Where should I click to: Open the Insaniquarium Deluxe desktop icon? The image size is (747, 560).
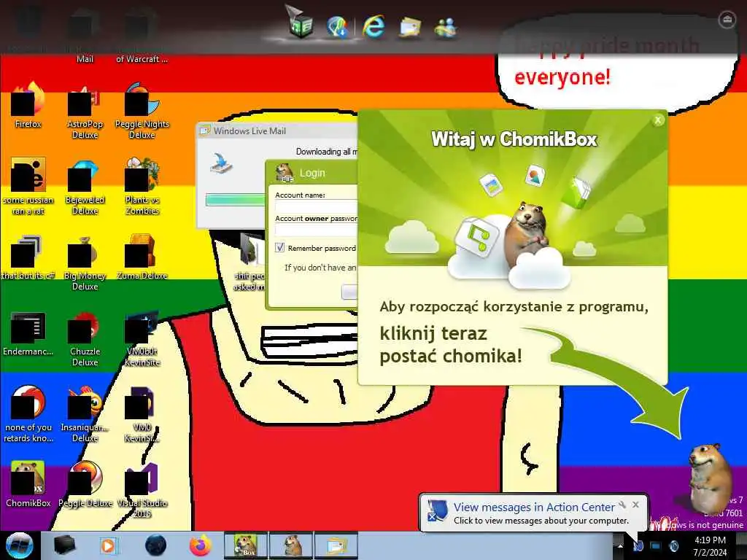[85, 414]
